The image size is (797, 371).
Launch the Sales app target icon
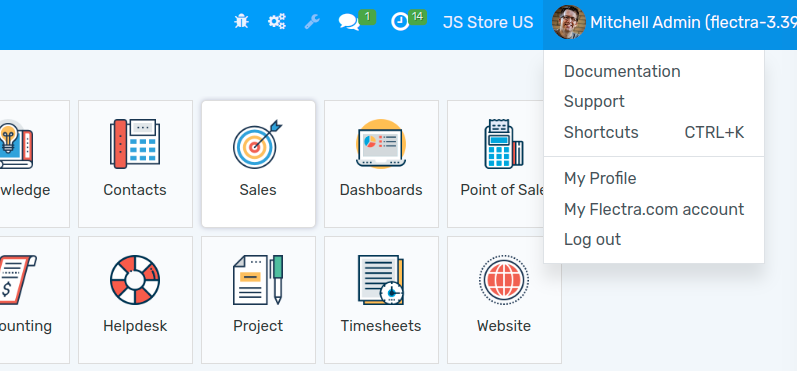pos(258,144)
